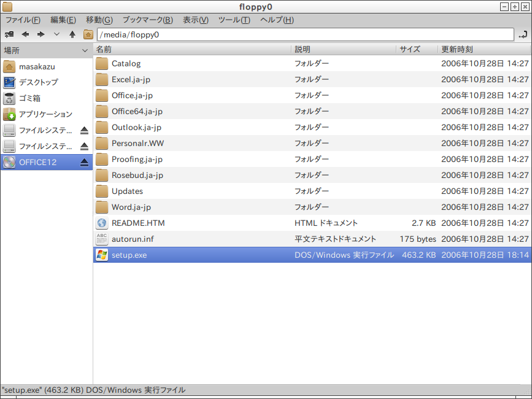Select the Proofing.ja-jp folder icon
This screenshot has height=399, width=532.
point(102,159)
